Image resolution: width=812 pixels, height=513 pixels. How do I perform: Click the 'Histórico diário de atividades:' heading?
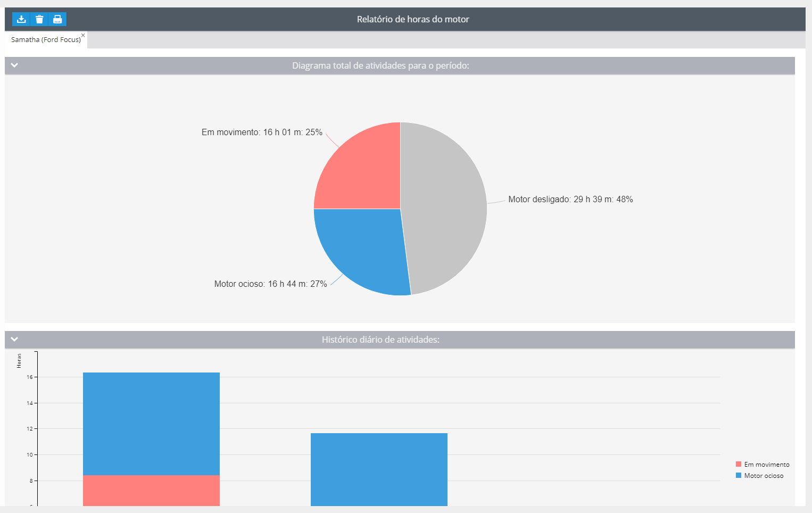[380, 340]
